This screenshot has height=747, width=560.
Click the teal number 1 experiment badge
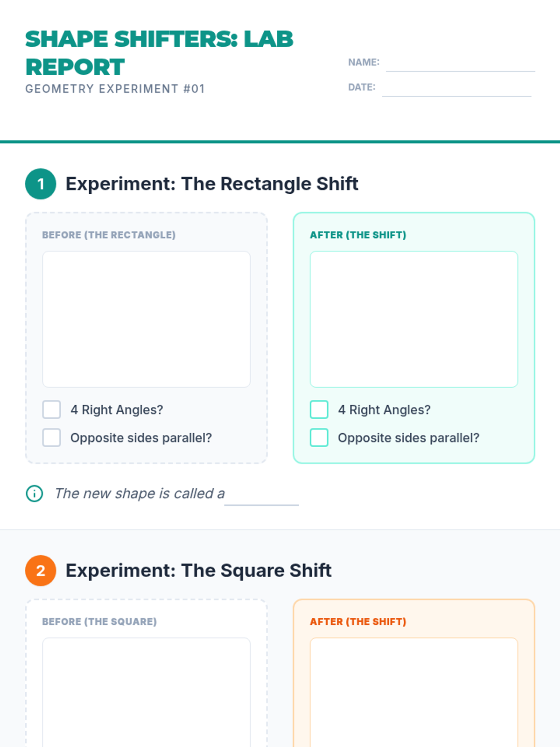pyautogui.click(x=41, y=184)
